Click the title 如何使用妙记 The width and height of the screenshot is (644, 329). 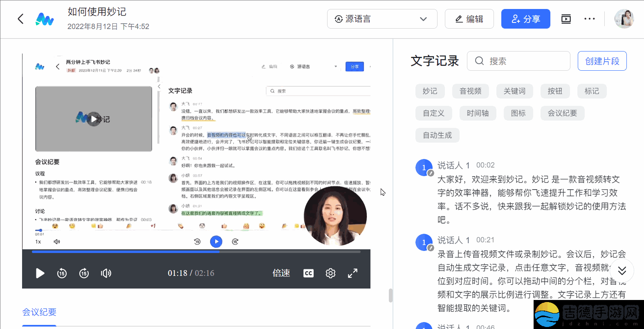(x=97, y=12)
